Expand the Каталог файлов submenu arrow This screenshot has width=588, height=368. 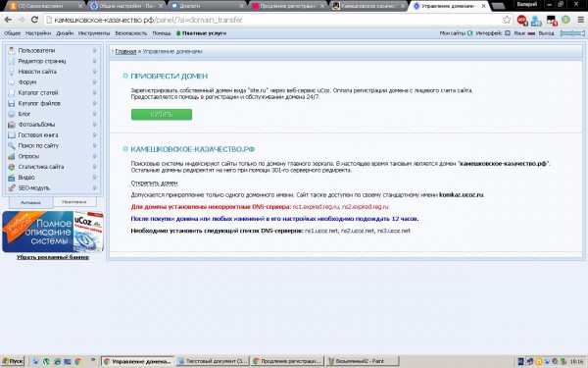tap(94, 103)
